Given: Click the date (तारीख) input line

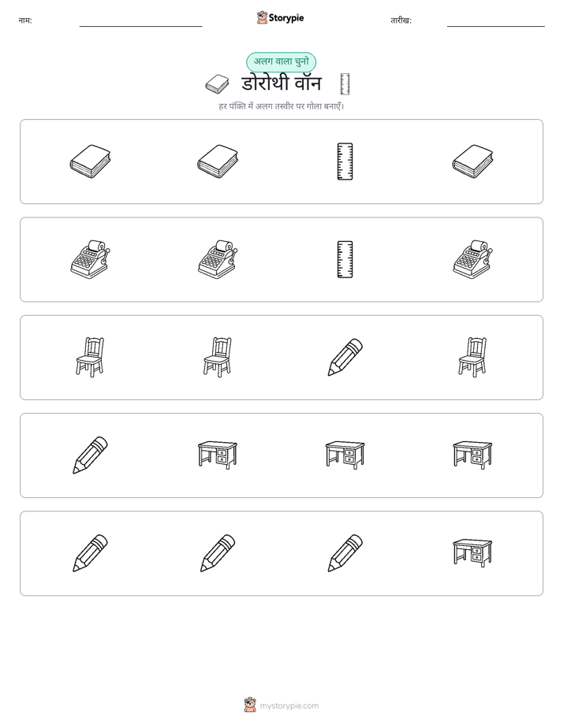Looking at the screenshot, I should pyautogui.click(x=496, y=26).
